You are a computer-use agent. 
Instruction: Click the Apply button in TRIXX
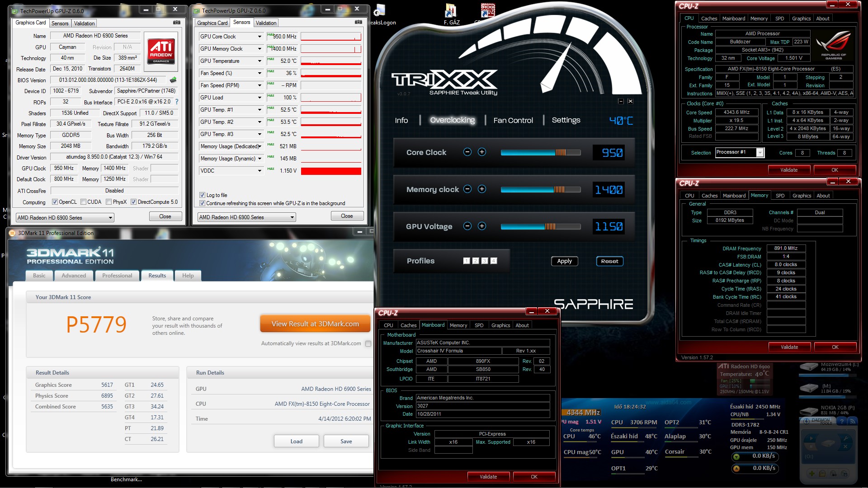(x=564, y=261)
